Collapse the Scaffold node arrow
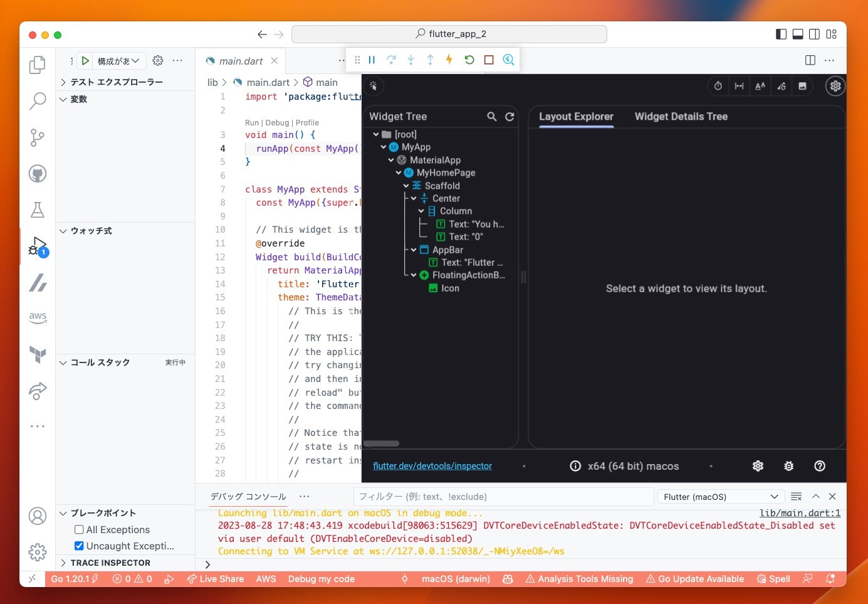The width and height of the screenshot is (868, 604). pos(406,186)
